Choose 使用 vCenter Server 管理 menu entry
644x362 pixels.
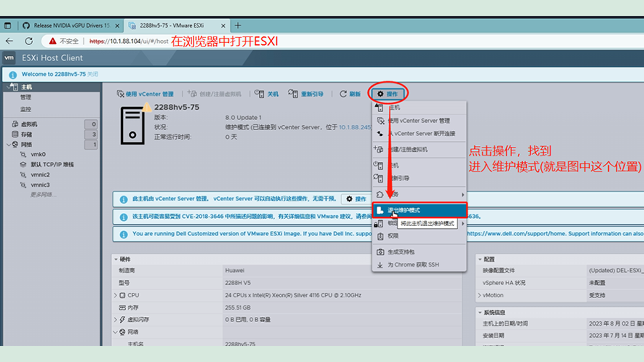(420, 121)
